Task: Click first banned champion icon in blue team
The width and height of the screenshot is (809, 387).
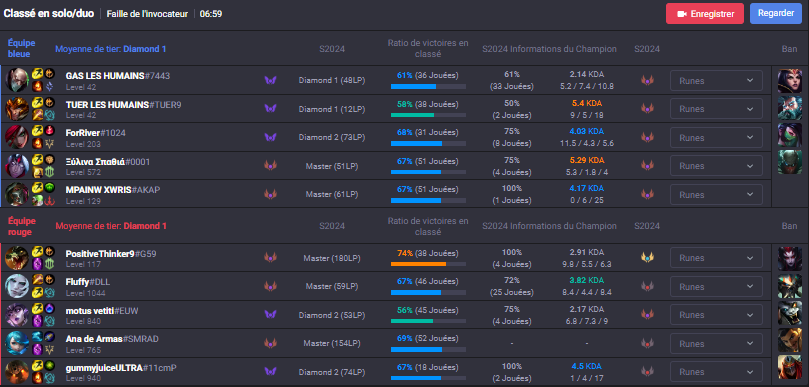Action: coord(790,80)
